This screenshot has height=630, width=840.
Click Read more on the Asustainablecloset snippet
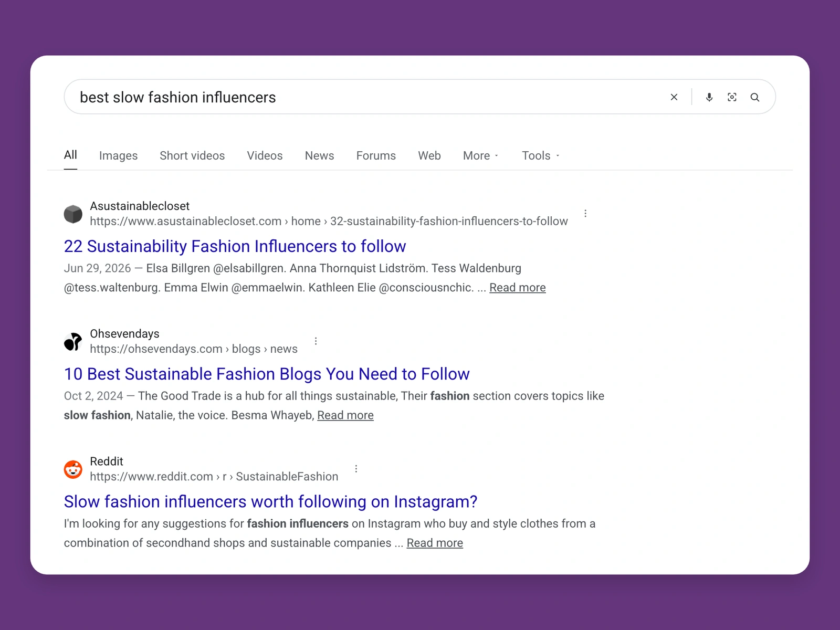coord(517,288)
